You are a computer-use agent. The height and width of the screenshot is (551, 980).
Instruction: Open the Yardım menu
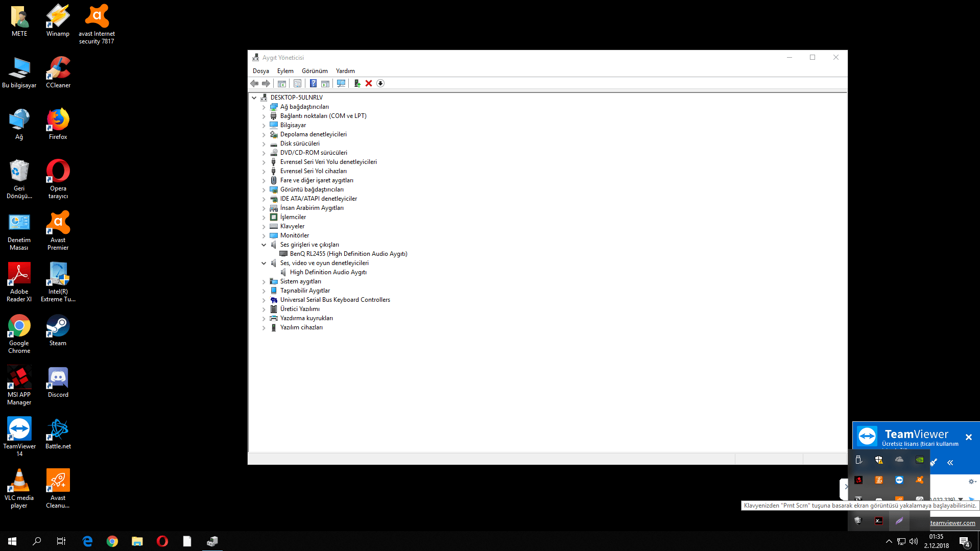[x=345, y=71]
